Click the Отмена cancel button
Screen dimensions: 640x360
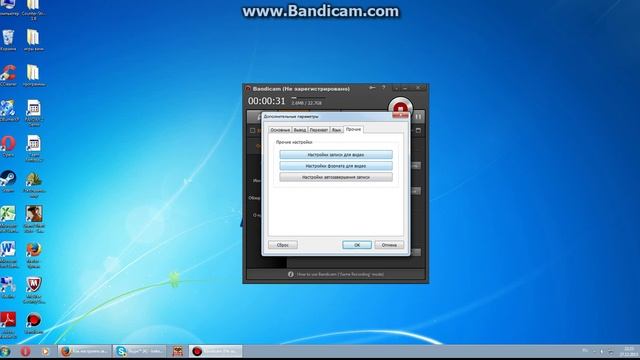pos(389,245)
